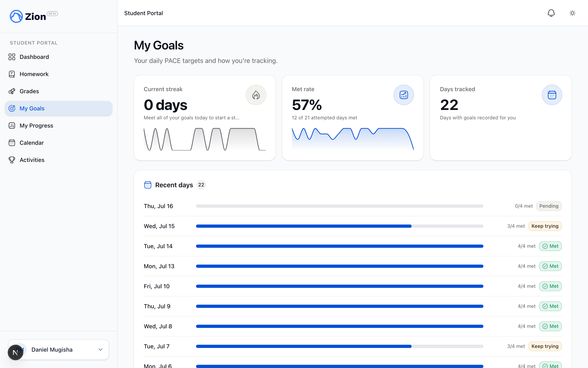Click the Met badge for Mon, Jul 13
The image size is (588, 368).
point(550,266)
